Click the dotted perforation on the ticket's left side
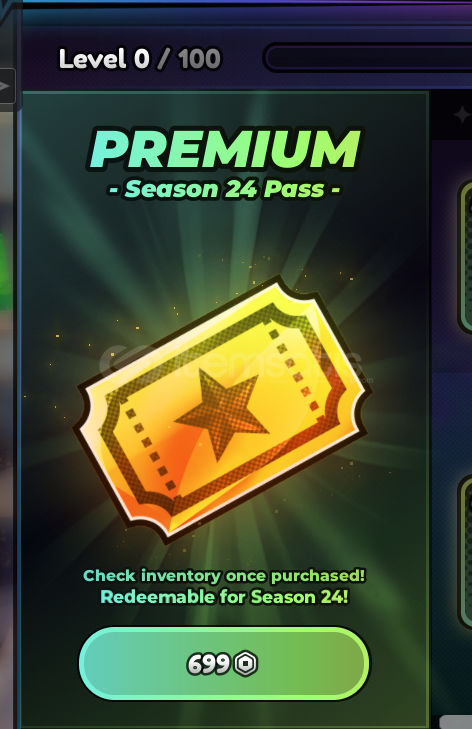This screenshot has height=729, width=472. pyautogui.click(x=151, y=449)
